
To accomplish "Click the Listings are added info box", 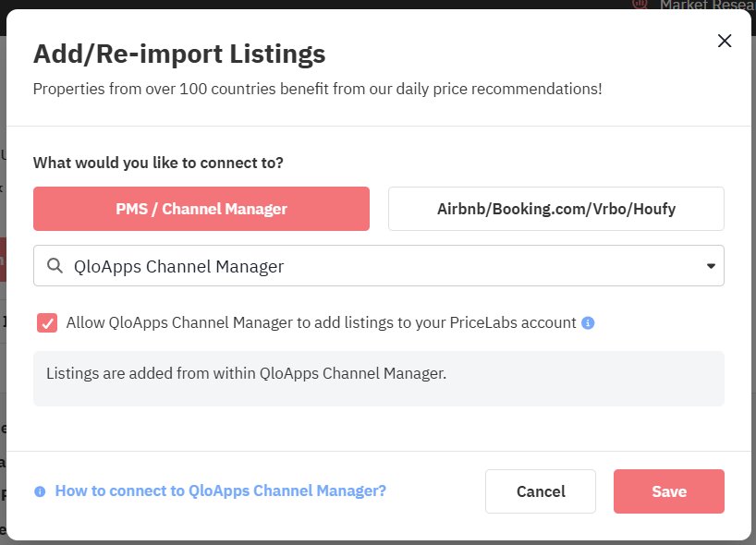I will (x=378, y=379).
